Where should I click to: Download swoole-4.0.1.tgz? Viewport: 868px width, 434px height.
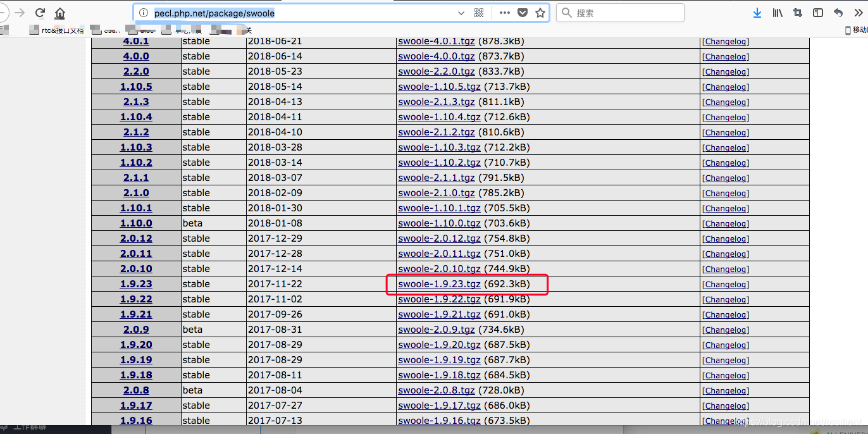click(x=436, y=41)
